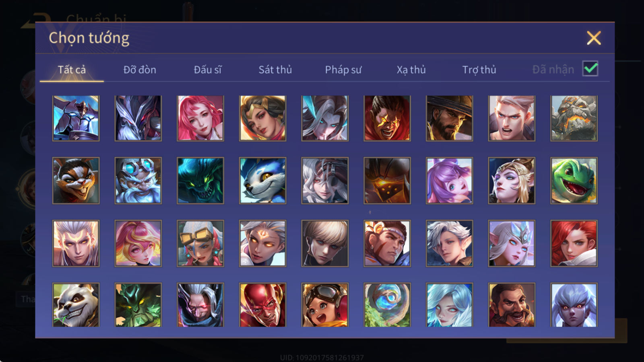Pick the green forest monster hero

click(x=138, y=305)
